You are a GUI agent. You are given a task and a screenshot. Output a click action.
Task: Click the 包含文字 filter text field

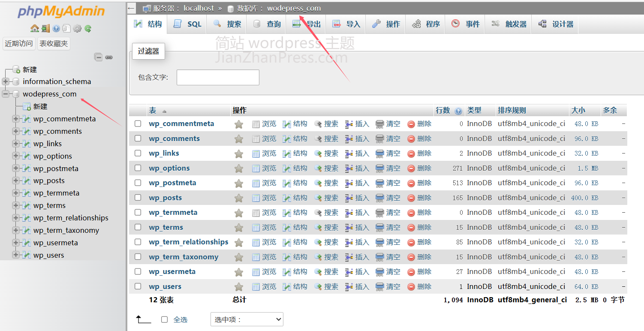point(218,77)
